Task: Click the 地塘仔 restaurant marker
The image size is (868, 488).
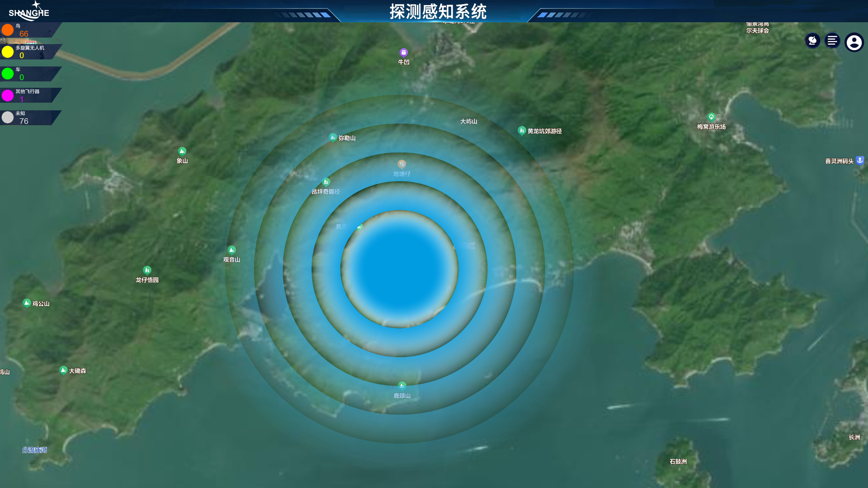Action: pos(401,164)
